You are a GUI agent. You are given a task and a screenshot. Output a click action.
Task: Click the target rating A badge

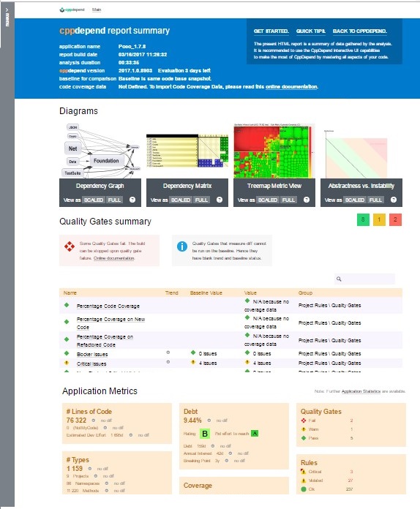click(x=255, y=434)
